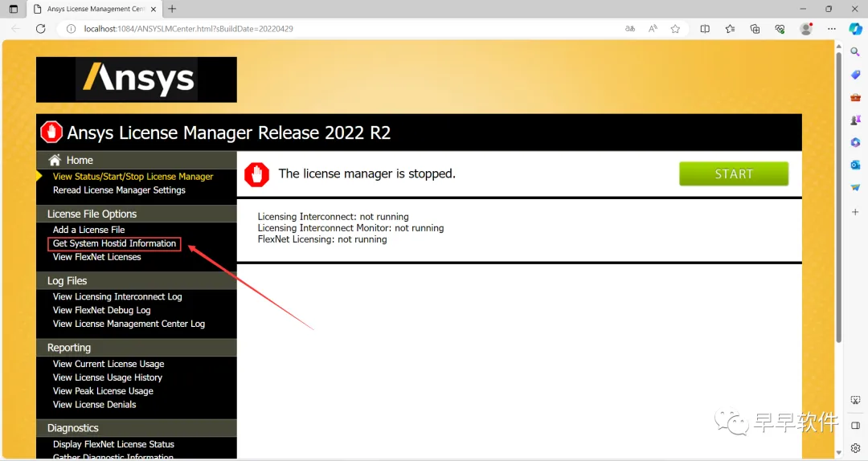Refresh the page with reload icon
The image size is (868, 461).
(40, 29)
